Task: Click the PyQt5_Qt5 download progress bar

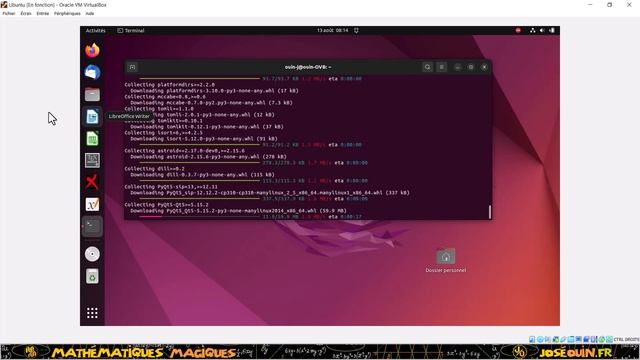Action: (200, 217)
